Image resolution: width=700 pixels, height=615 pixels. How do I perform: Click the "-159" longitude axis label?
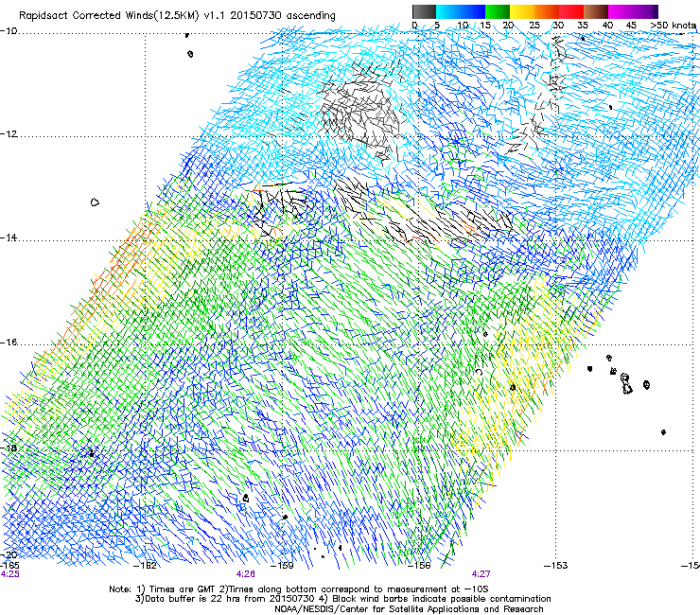click(x=282, y=566)
